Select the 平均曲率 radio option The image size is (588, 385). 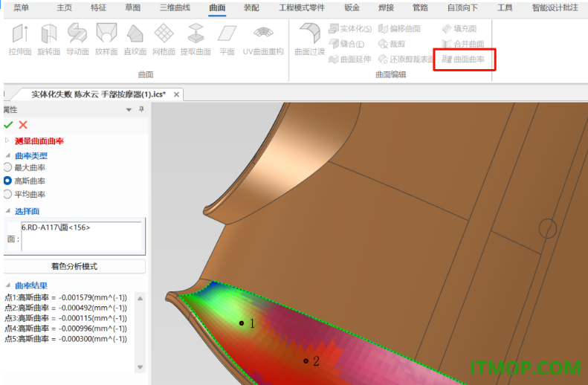(x=7, y=194)
